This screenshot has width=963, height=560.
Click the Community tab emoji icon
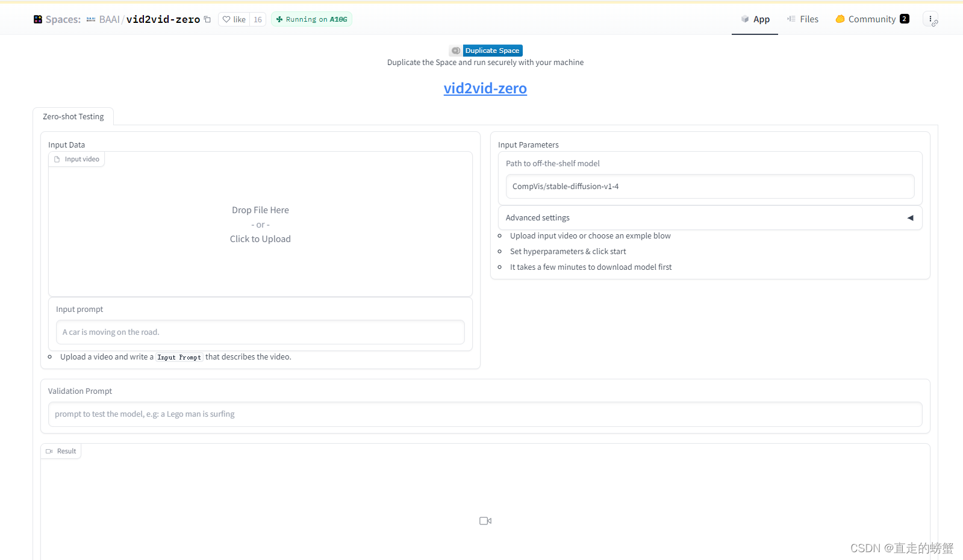(x=840, y=19)
